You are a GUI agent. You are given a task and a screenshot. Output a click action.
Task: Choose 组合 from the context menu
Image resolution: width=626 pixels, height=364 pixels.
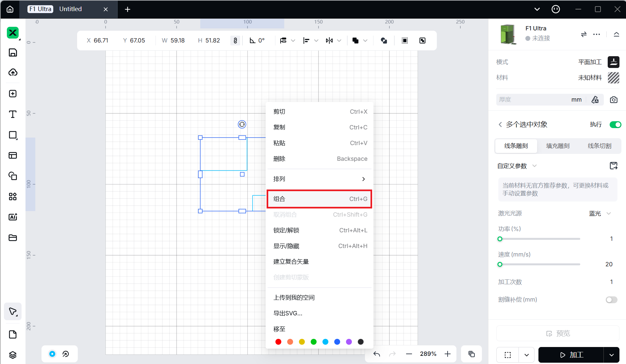(x=319, y=199)
